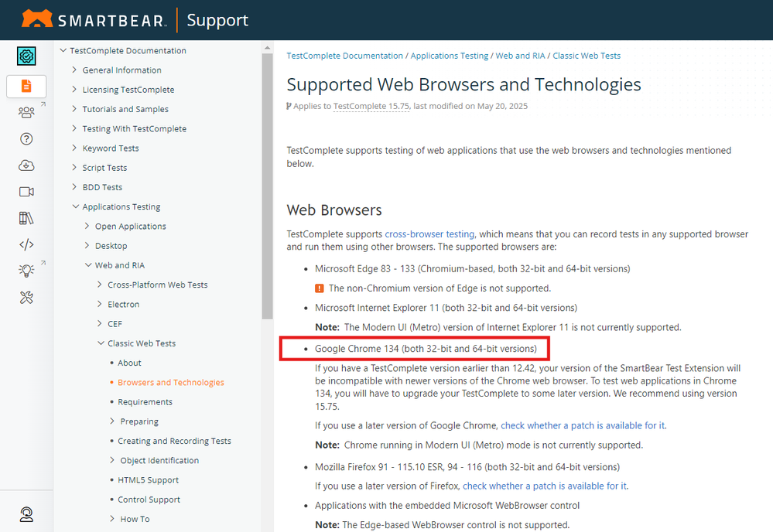The image size is (773, 532).
Task: Open the community people icon
Action: 26,112
